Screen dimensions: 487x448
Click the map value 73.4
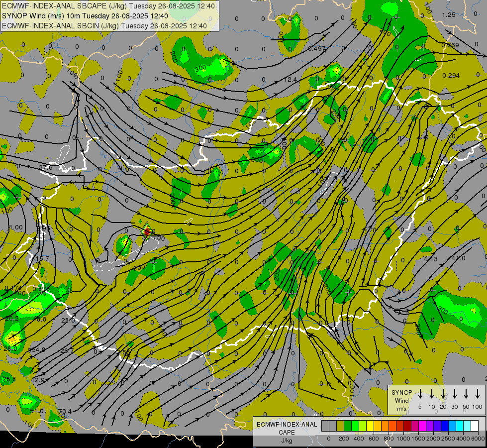(65, 411)
